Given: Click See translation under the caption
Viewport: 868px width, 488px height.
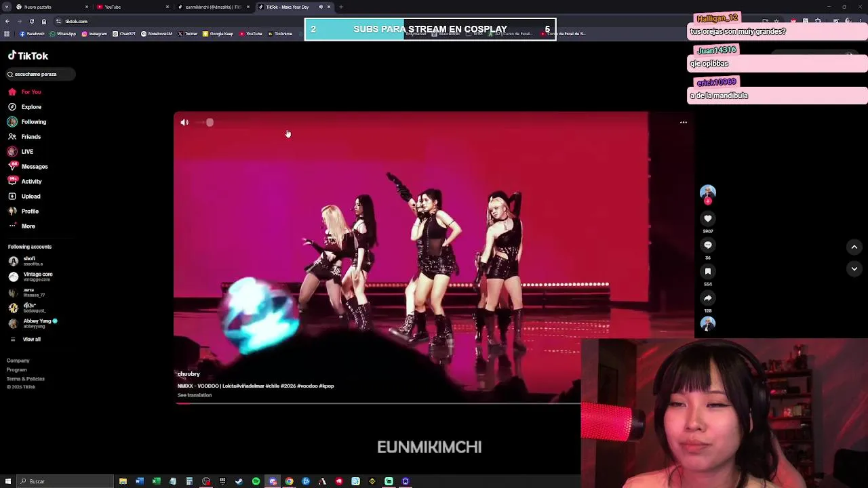Looking at the screenshot, I should [195, 395].
